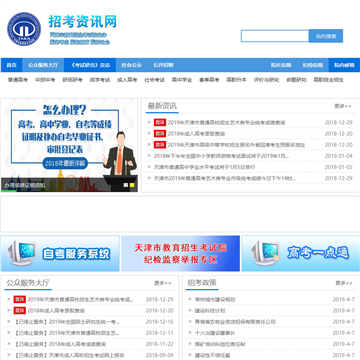Screen dimensions: 360x360
Task: Click 更多>> in the 最新资讯 panel
Action: pyautogui.click(x=343, y=106)
